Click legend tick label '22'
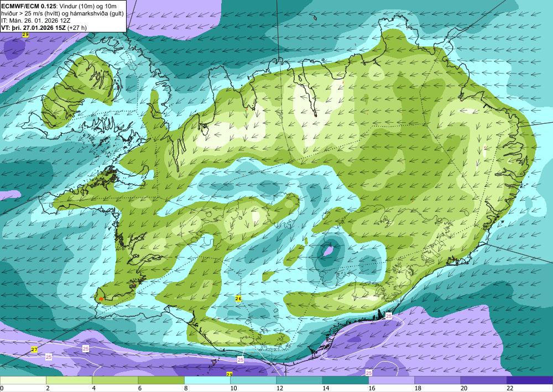Image resolution: width=553 pixels, height=392 pixels. click(x=510, y=388)
